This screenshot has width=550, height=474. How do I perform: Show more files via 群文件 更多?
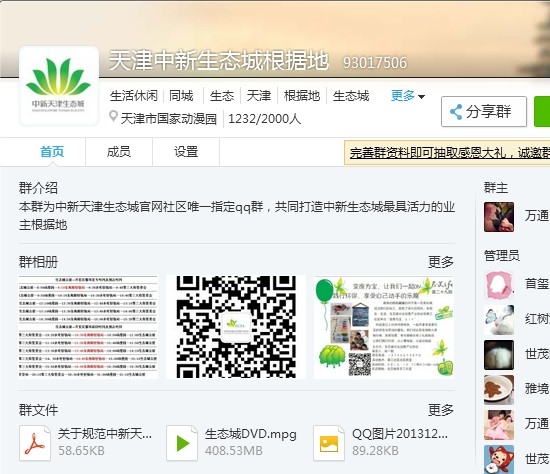click(441, 409)
